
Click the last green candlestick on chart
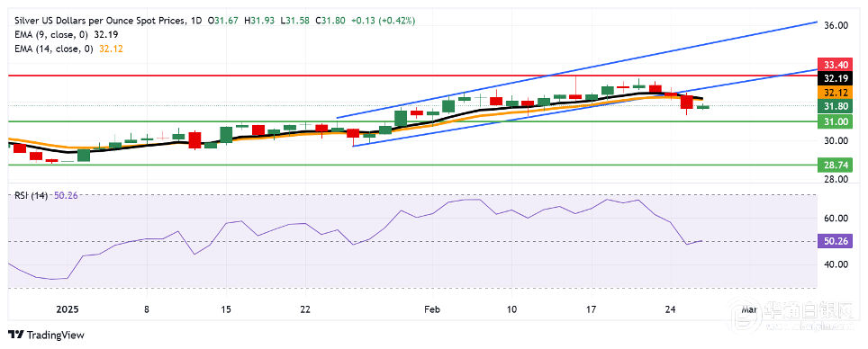(x=702, y=107)
